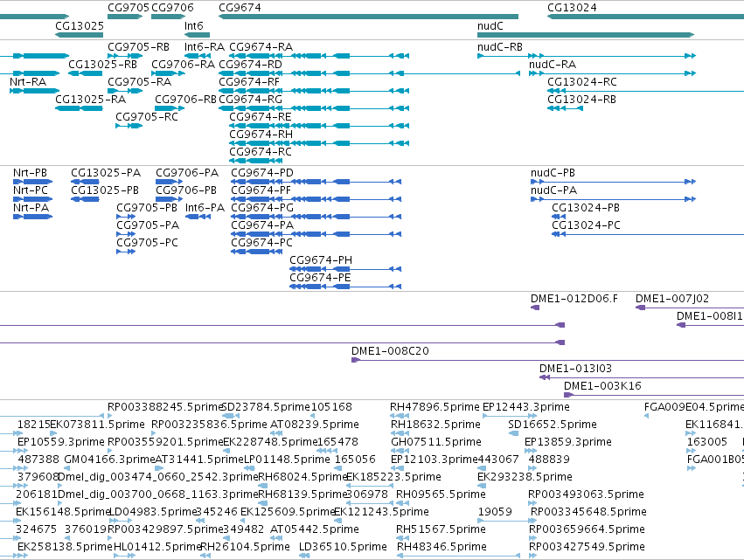Click the CG13024-PB protein label

[586, 208]
